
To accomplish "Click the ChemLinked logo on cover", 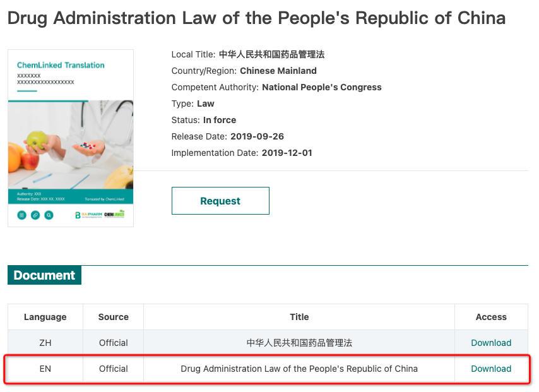I will [114, 214].
